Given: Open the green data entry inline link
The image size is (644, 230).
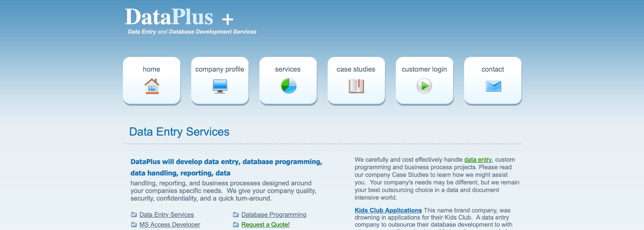Looking at the screenshot, I should (478, 160).
